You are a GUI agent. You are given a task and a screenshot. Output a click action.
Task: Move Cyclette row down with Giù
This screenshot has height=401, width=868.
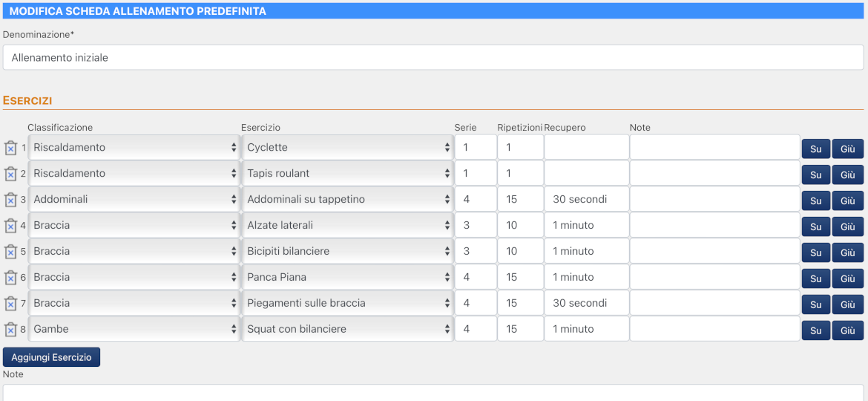point(847,149)
